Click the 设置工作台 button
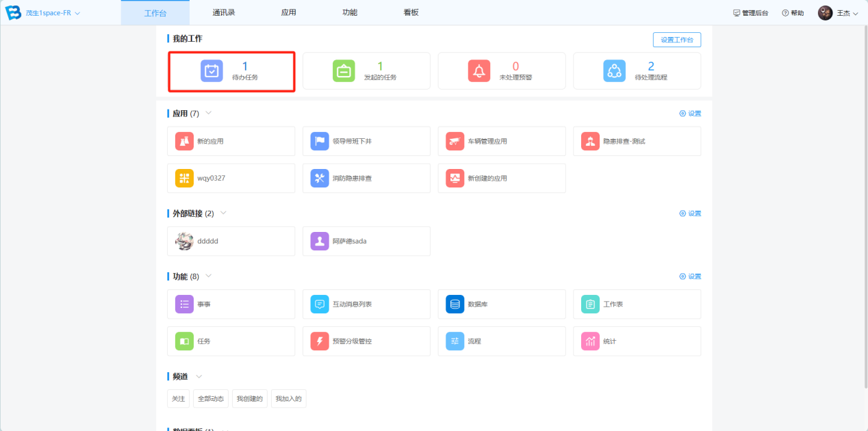The width and height of the screenshot is (868, 431). click(x=676, y=40)
